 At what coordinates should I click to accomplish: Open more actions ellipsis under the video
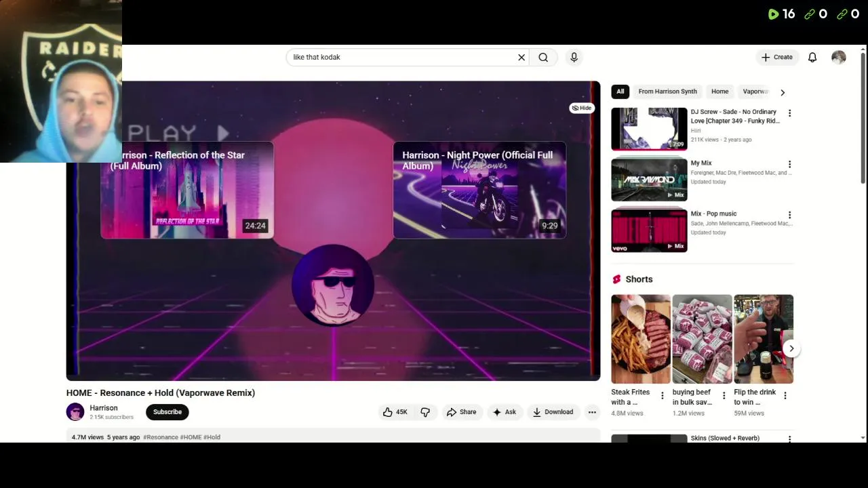[x=592, y=412]
